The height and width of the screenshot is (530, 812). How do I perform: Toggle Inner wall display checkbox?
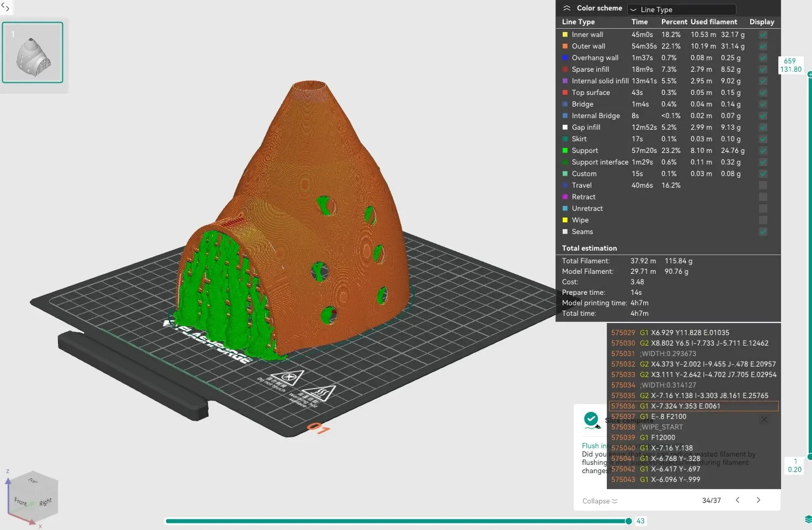[763, 34]
